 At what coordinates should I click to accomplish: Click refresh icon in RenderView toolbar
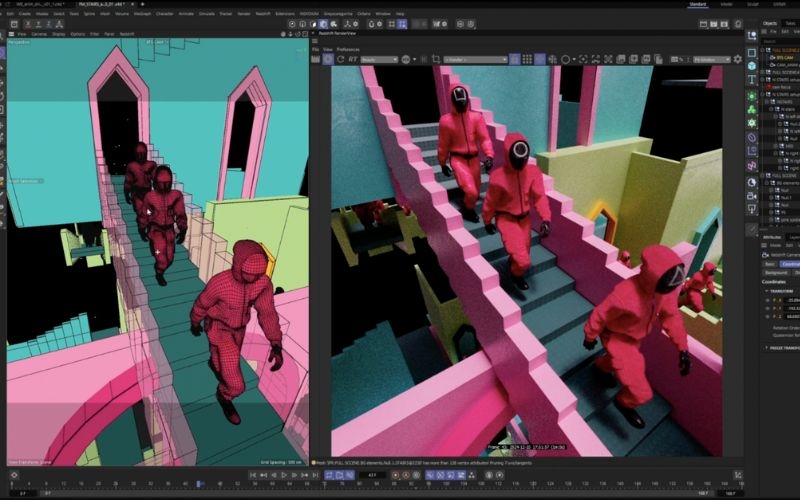(340, 59)
